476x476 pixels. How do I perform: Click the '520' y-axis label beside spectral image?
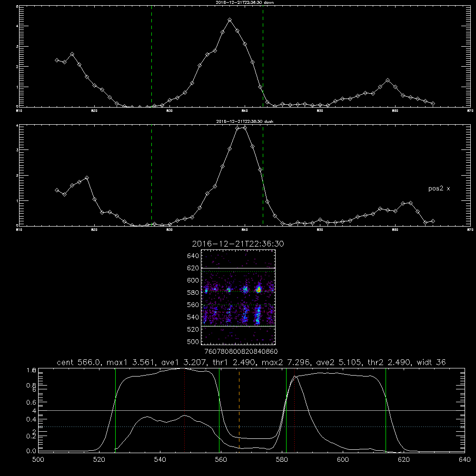193,329
